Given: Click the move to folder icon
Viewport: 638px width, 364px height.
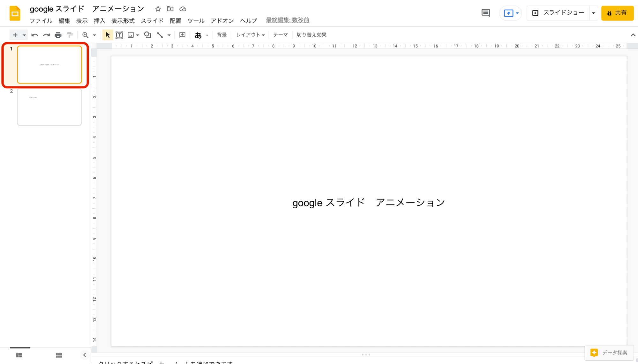Looking at the screenshot, I should pyautogui.click(x=170, y=9).
